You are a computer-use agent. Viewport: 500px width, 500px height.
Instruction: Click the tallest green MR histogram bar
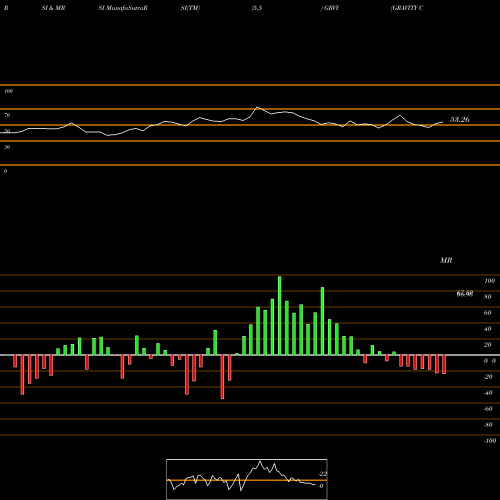[279, 315]
